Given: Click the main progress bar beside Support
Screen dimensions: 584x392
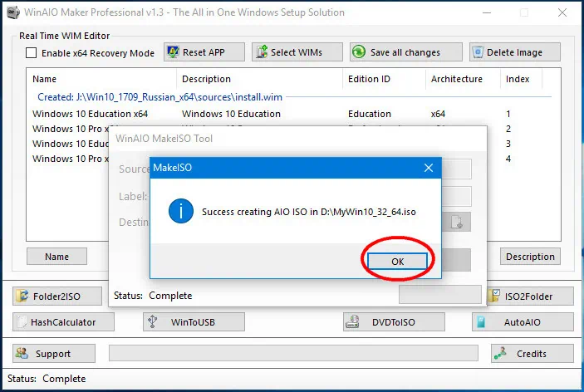Looking at the screenshot, I should pyautogui.click(x=293, y=353).
